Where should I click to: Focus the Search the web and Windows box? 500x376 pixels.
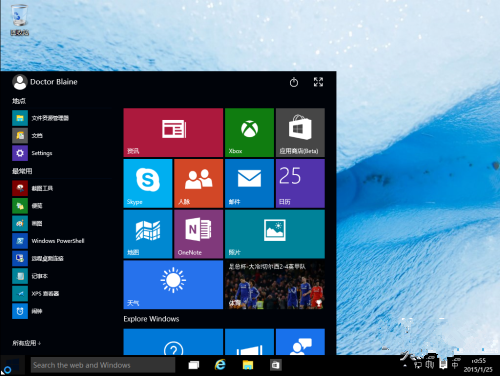click(x=103, y=365)
